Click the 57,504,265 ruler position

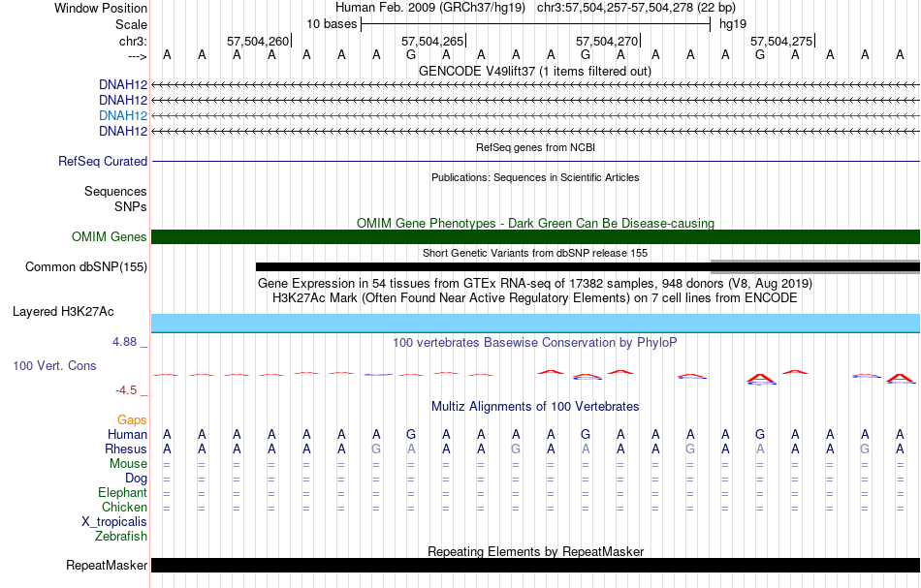click(432, 41)
